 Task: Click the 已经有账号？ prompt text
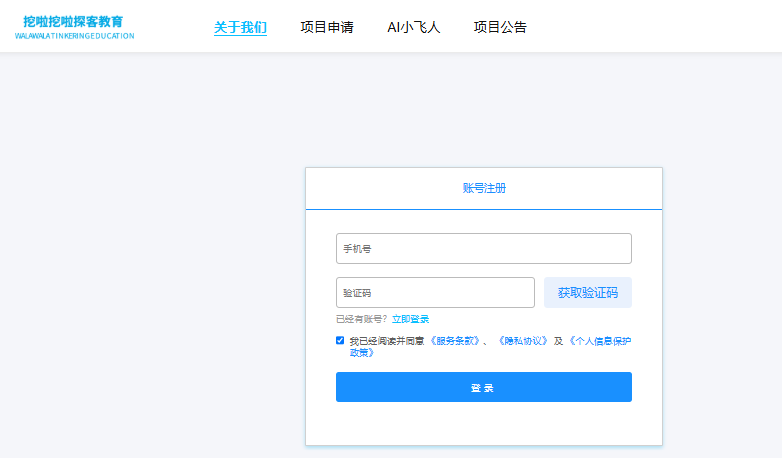pyautogui.click(x=362, y=319)
